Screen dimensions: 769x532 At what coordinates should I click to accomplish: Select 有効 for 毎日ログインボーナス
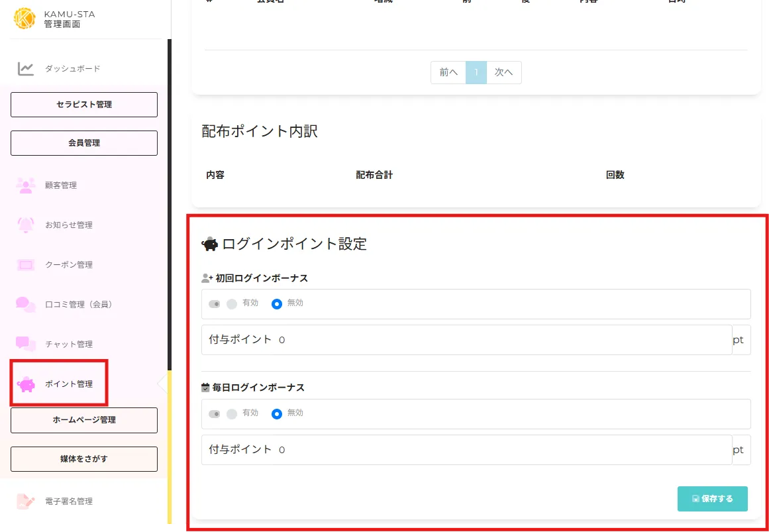point(232,414)
